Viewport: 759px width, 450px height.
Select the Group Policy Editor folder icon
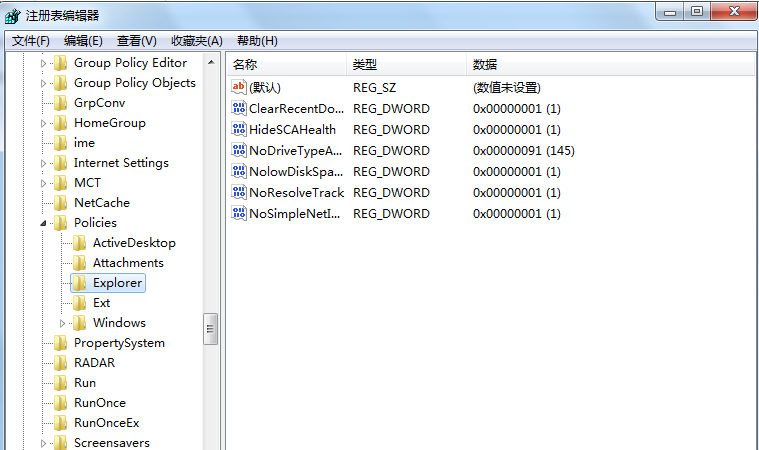click(x=61, y=63)
